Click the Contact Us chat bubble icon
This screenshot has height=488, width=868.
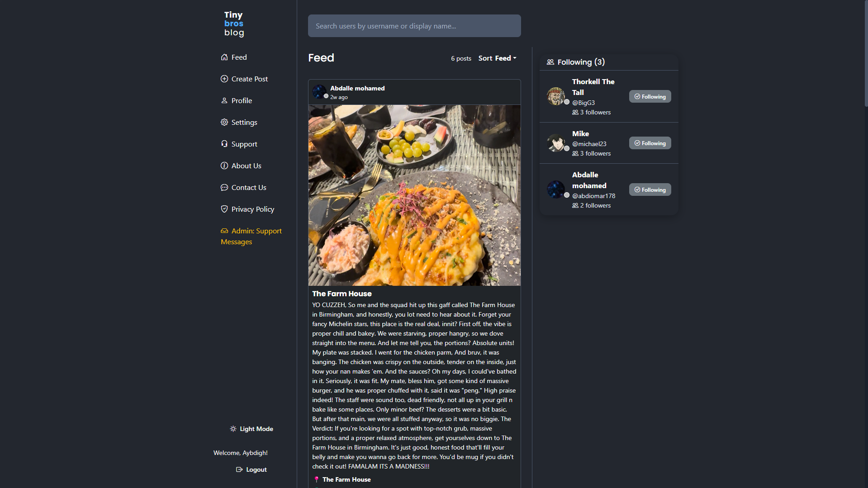tap(224, 187)
